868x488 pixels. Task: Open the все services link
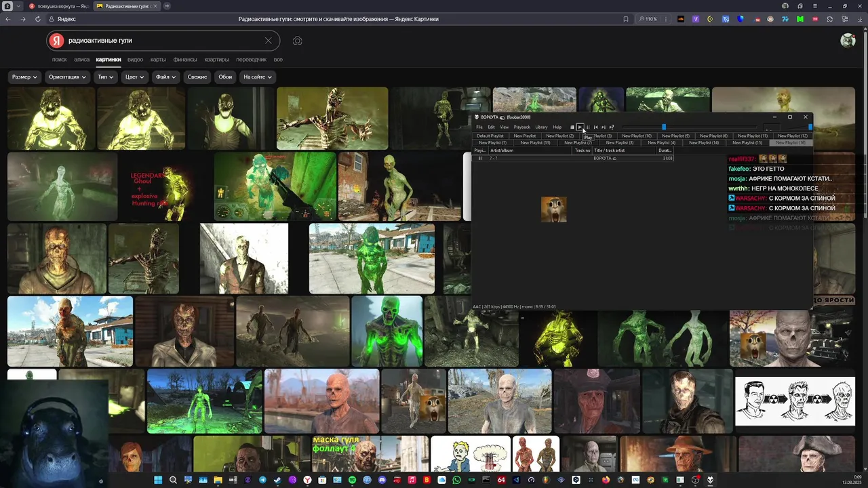pyautogui.click(x=278, y=60)
